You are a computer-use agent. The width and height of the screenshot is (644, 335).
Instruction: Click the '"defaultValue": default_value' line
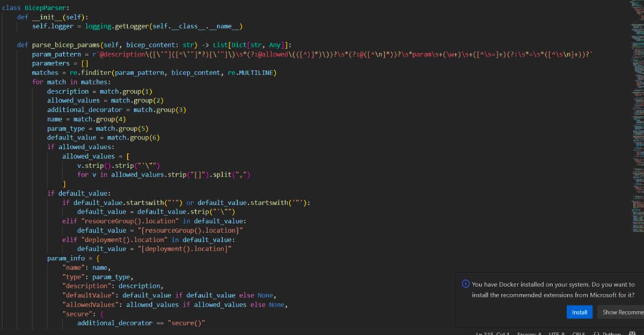[x=169, y=295]
